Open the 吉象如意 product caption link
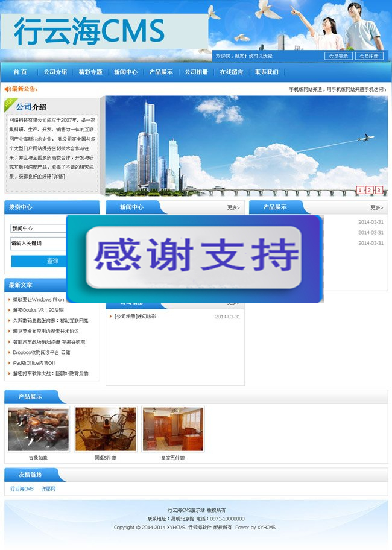 [x=38, y=458]
